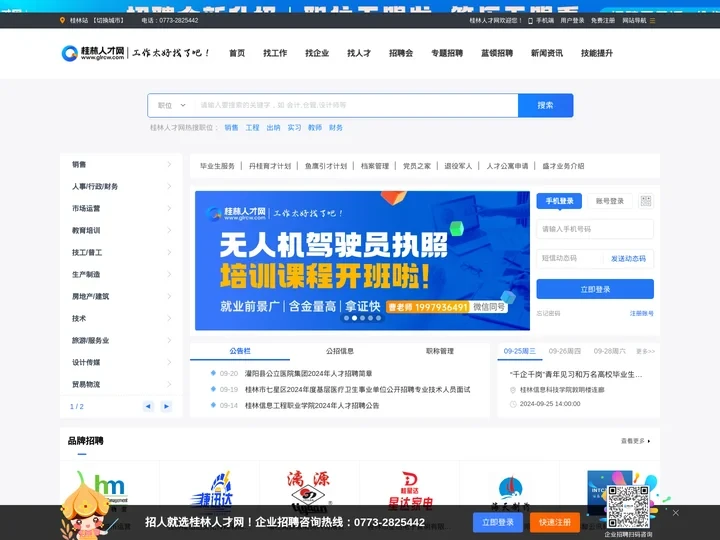Click the last carousel dot indicator

(x=378, y=318)
